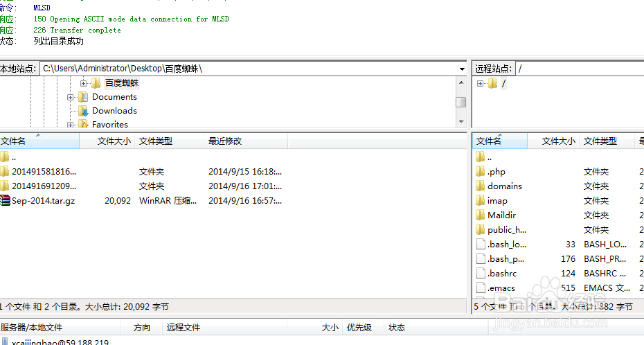Viewport: 644px width, 345px height.
Task: Select the remote .emacs file name
Action: pos(501,288)
